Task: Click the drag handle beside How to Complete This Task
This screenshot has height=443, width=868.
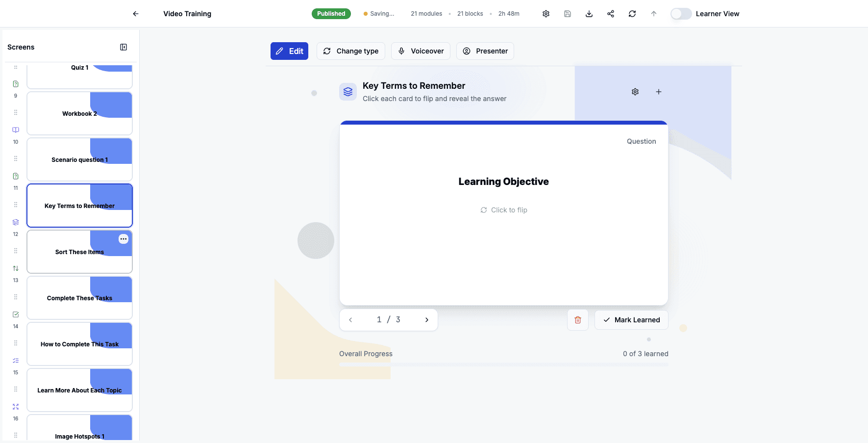Action: tap(16, 343)
